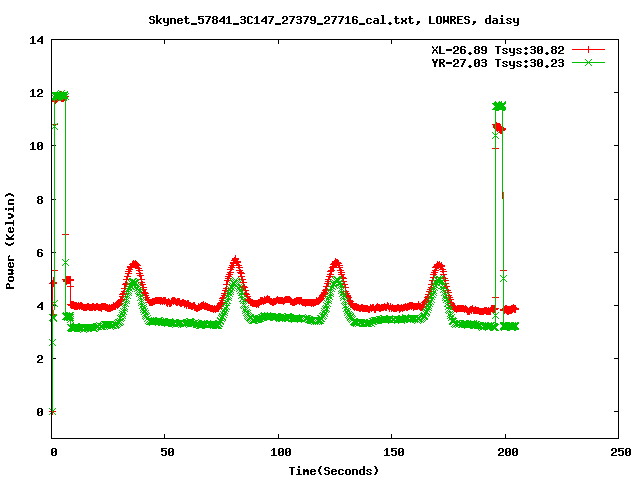Click the red XL legend line sample

pyautogui.click(x=588, y=50)
